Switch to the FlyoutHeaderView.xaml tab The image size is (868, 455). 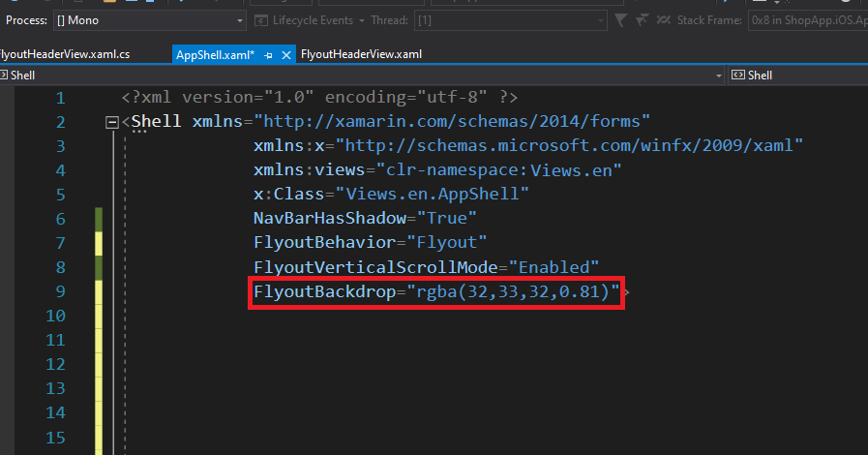click(x=361, y=54)
